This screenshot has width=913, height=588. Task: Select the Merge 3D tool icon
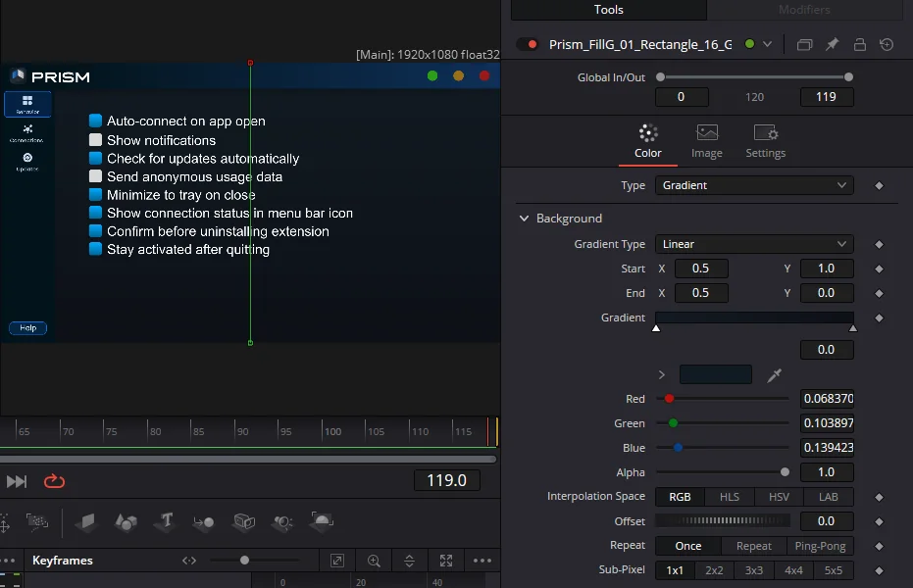204,521
